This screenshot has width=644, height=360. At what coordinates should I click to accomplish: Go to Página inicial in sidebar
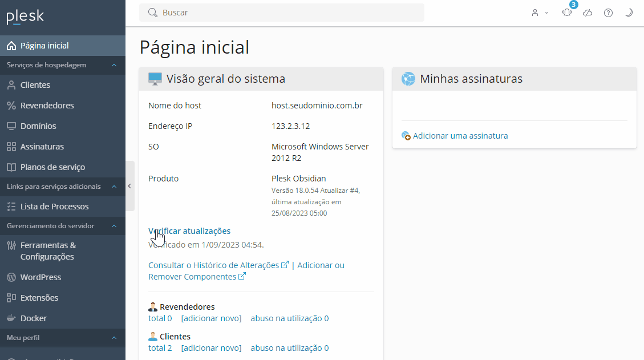62,46
